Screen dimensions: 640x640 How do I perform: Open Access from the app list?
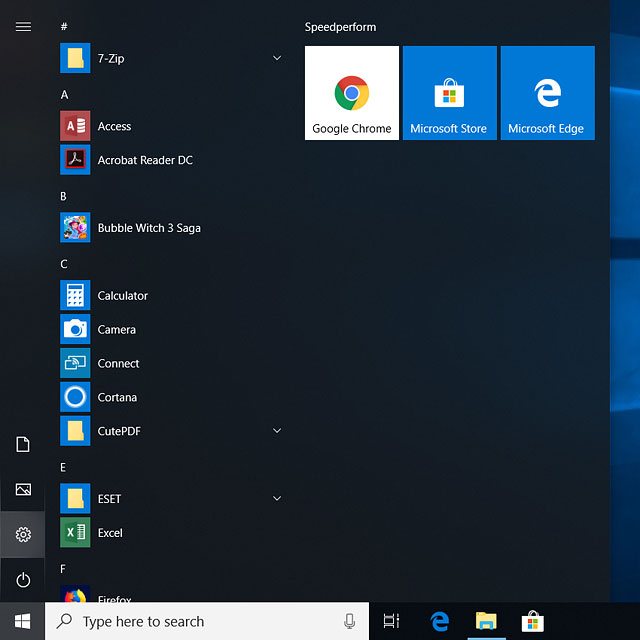[114, 126]
